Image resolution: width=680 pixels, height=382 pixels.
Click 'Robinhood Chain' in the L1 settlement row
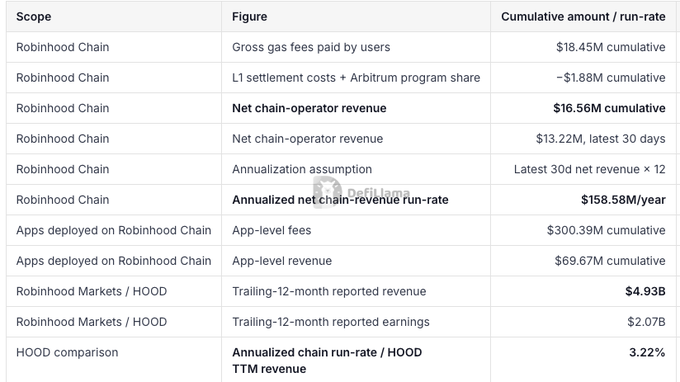click(62, 78)
